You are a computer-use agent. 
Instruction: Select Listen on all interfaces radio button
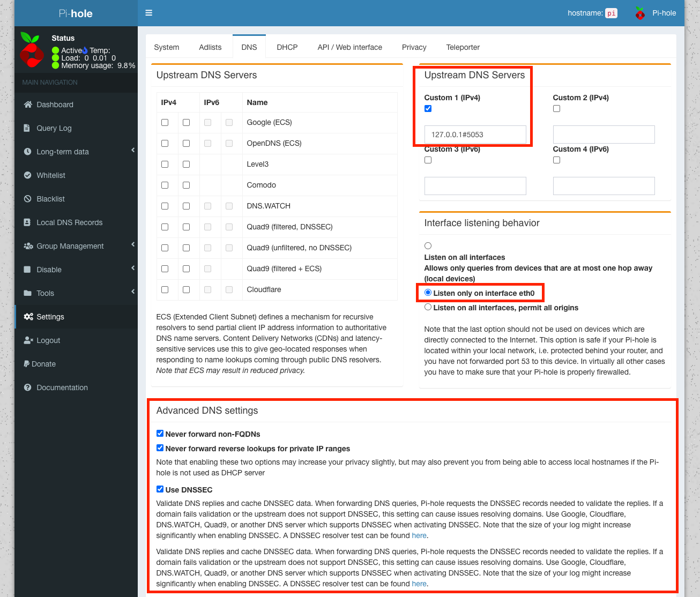(428, 246)
